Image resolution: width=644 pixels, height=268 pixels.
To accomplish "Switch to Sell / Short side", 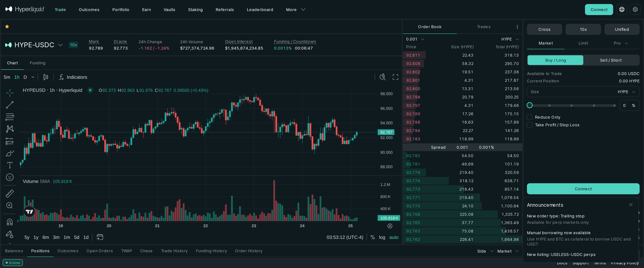I will [611, 60].
